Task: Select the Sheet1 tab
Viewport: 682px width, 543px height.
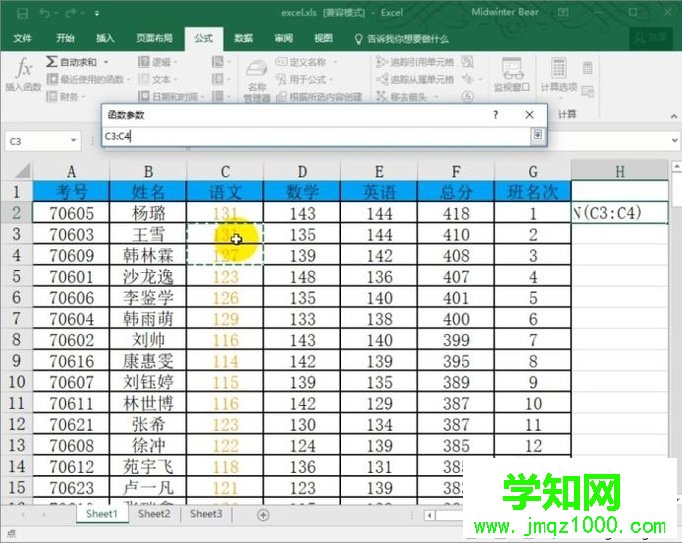Action: coord(102,514)
